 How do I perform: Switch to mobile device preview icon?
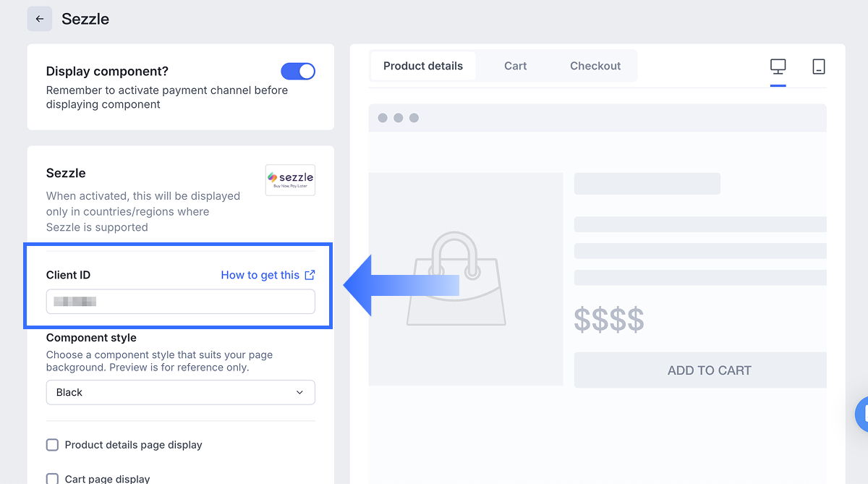click(818, 67)
